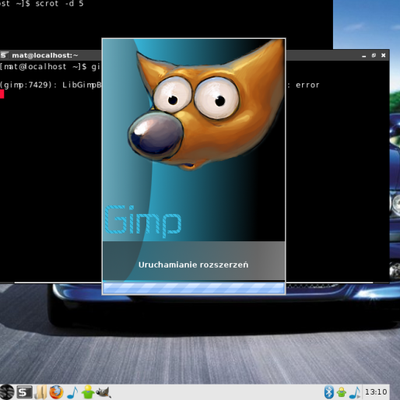Maximize the mat@localhost terminal window
This screenshot has height=400, width=400.
point(374,55)
